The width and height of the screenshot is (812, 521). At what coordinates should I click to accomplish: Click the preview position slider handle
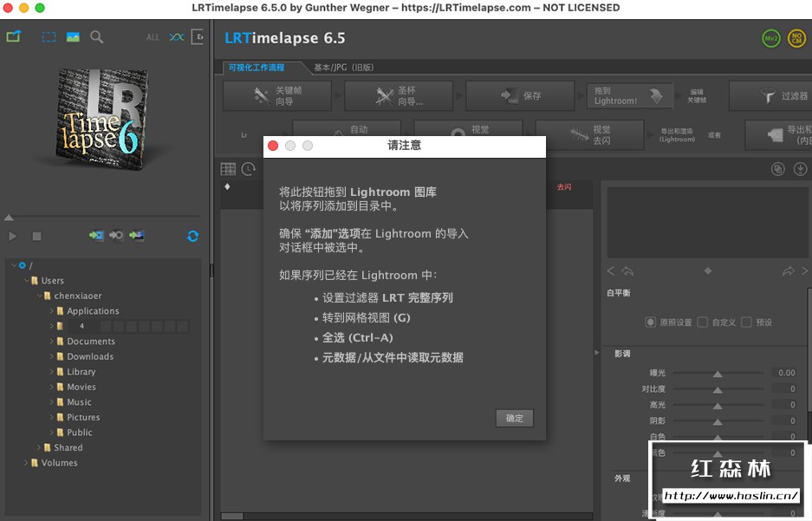(9, 217)
